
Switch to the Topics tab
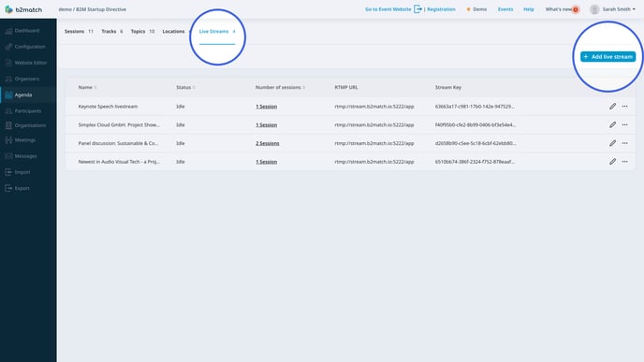[142, 31]
